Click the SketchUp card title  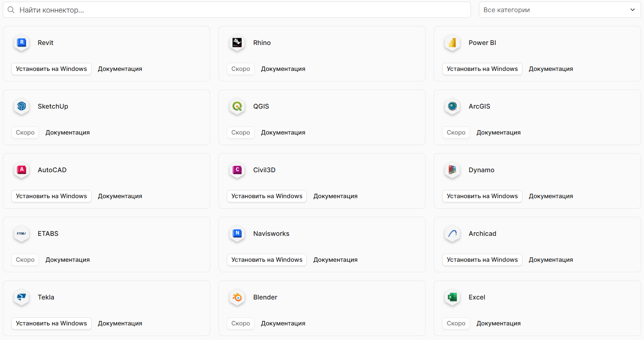pyautogui.click(x=53, y=106)
